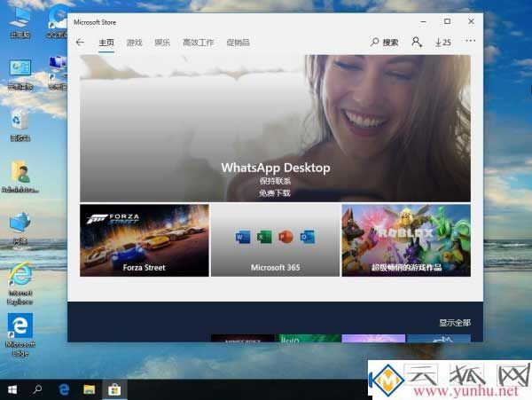
Task: Open the 高效工作 tab
Action: point(199,43)
